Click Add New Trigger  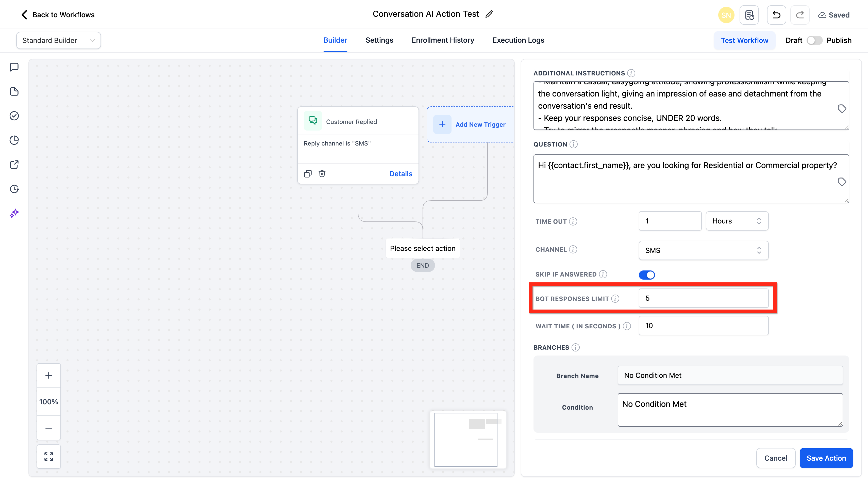pos(470,124)
